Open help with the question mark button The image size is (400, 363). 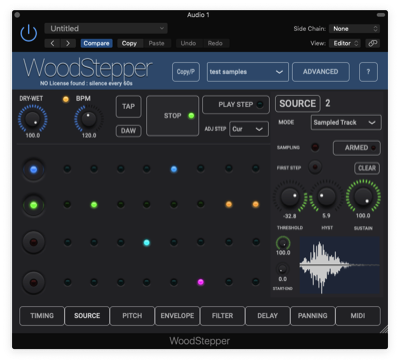(x=368, y=72)
